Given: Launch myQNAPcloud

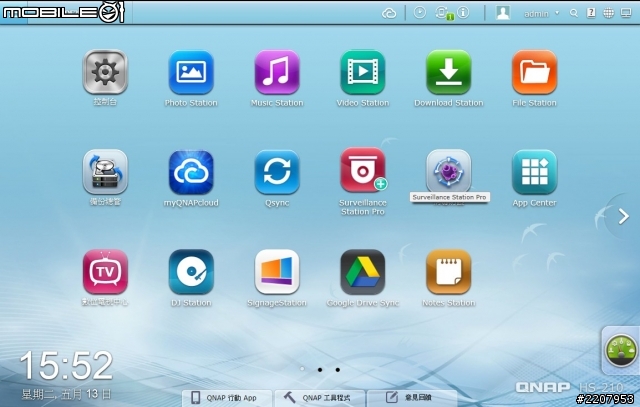Looking at the screenshot, I should pos(191,171).
